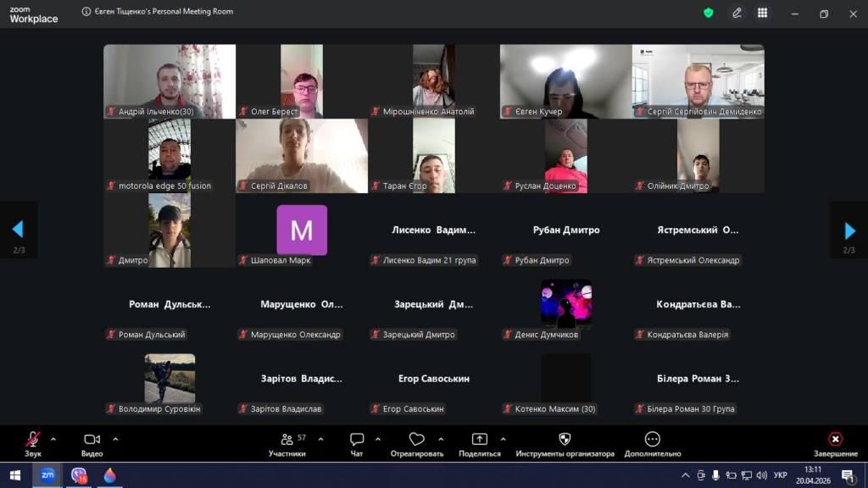Expand audio options arrow beside Звук

pyautogui.click(x=53, y=439)
